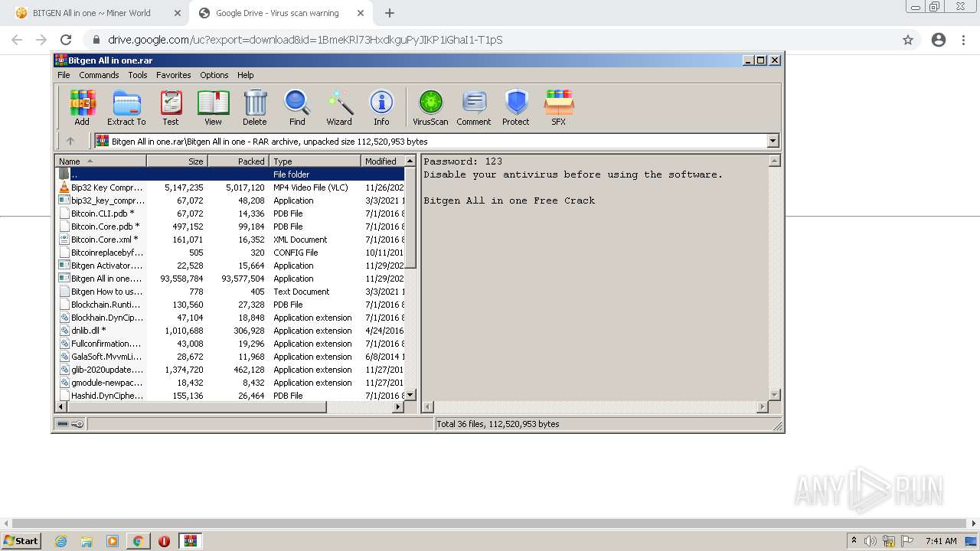Select the Bitcoin.Core.xml file
Screen dimensions: 980x551
[230, 240]
